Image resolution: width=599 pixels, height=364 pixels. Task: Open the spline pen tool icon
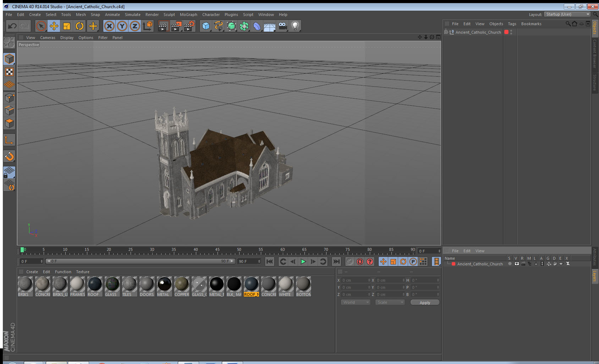point(219,26)
